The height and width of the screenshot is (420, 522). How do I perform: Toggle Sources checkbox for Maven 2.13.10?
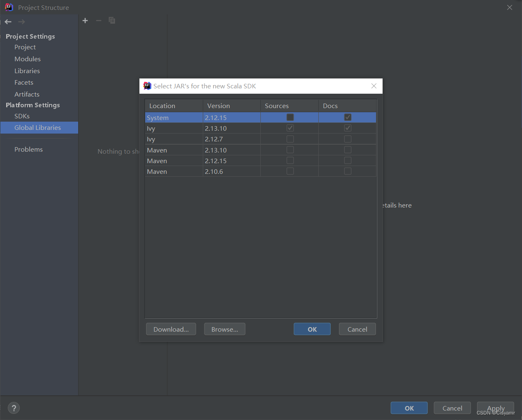290,150
